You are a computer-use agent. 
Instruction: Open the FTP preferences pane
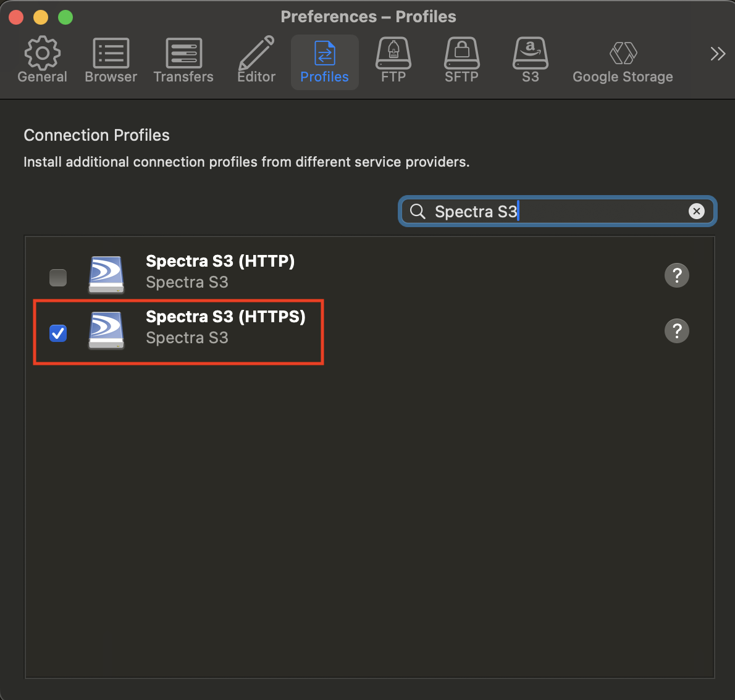(x=393, y=60)
